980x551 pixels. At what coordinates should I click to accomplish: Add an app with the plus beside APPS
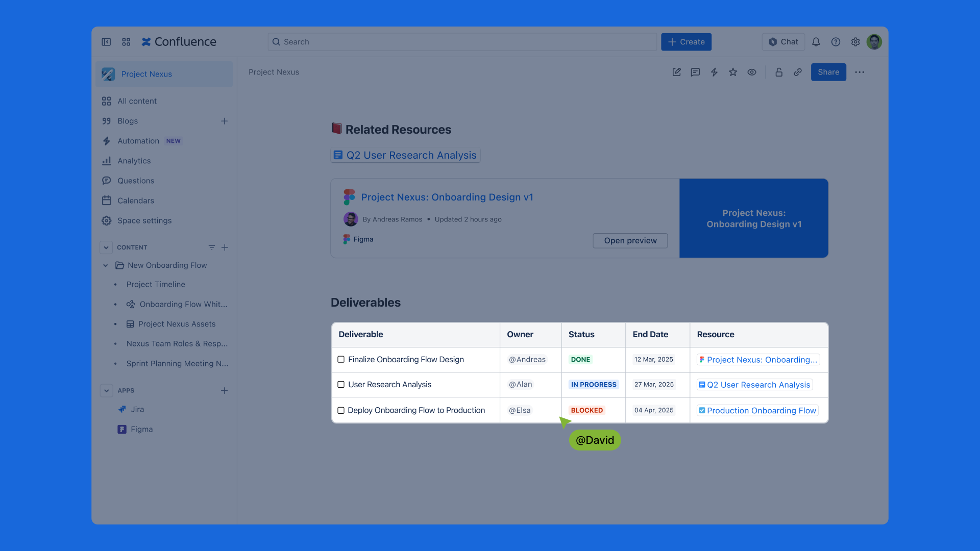(x=224, y=391)
